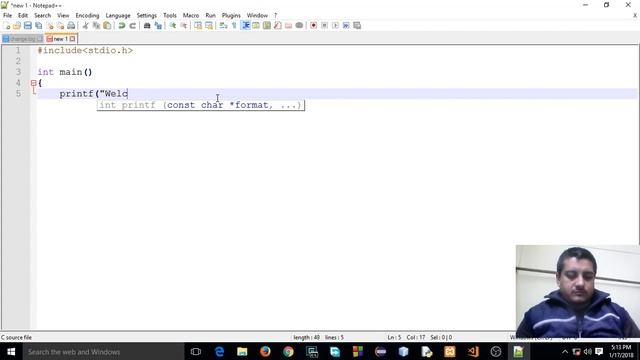The image size is (640, 360).
Task: Click Folder as Workspace toolbar icon
Action: click(289, 26)
